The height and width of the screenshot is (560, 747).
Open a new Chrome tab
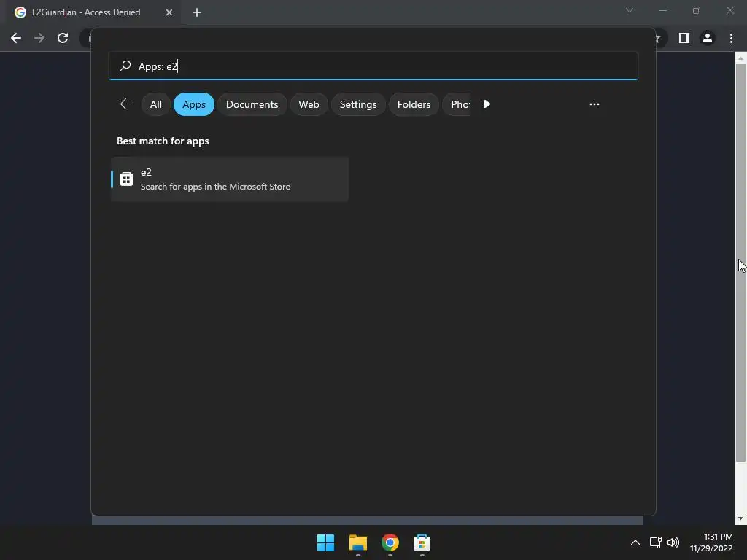click(197, 12)
